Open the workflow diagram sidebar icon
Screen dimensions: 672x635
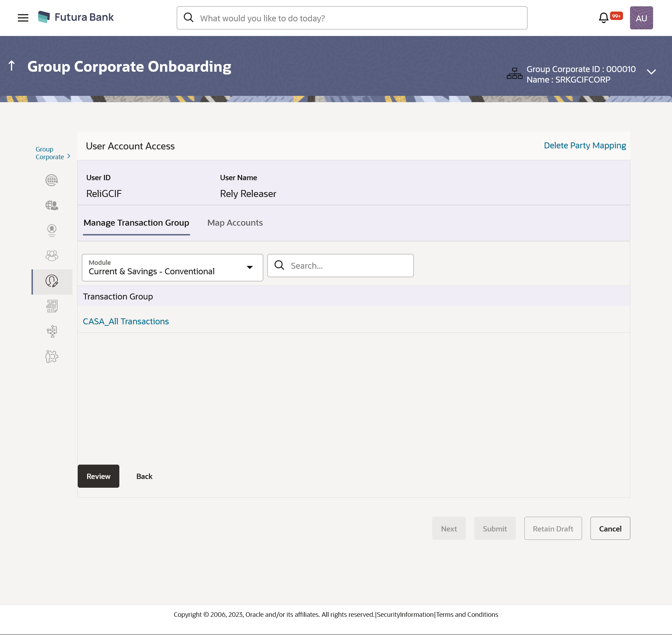point(52,331)
